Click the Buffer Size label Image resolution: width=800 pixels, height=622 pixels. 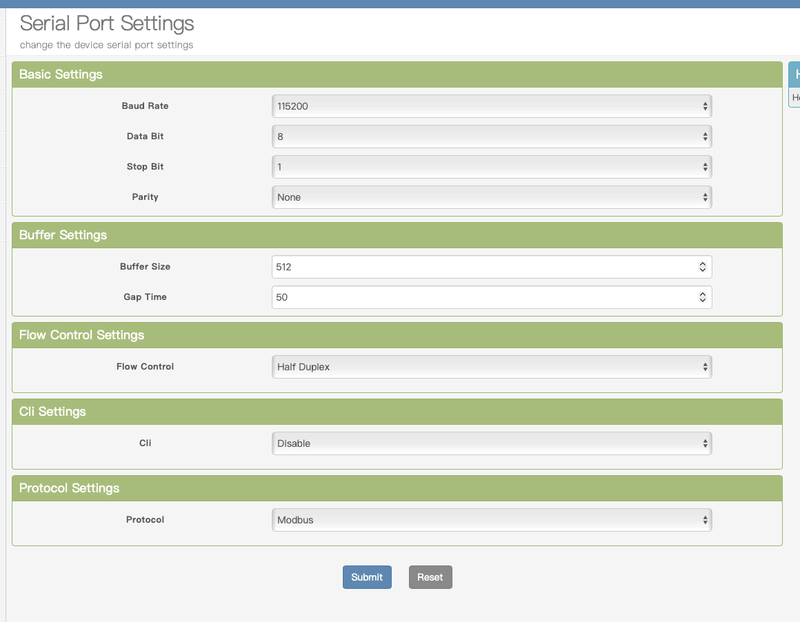(145, 266)
